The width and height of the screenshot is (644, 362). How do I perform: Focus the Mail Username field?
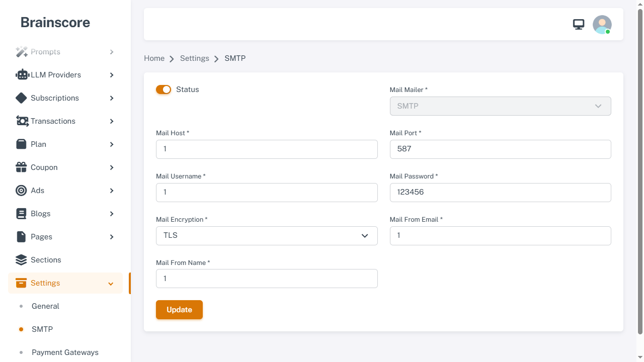tap(267, 193)
